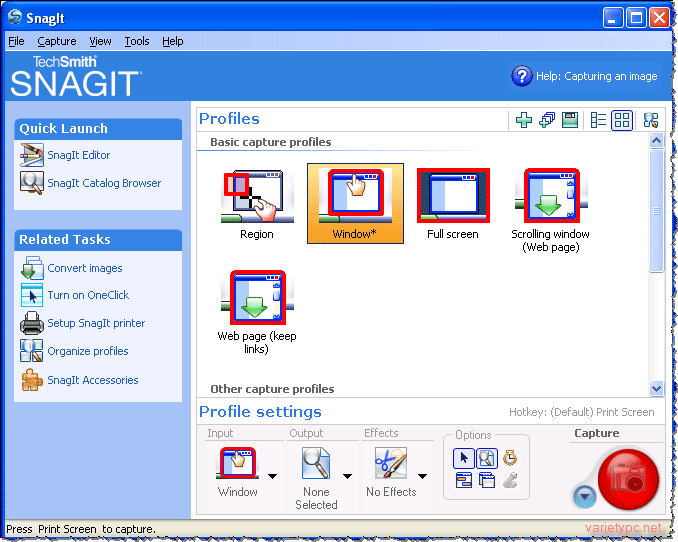The height and width of the screenshot is (542, 678).
Task: Toggle the preview in editor option
Action: pyautogui.click(x=487, y=458)
